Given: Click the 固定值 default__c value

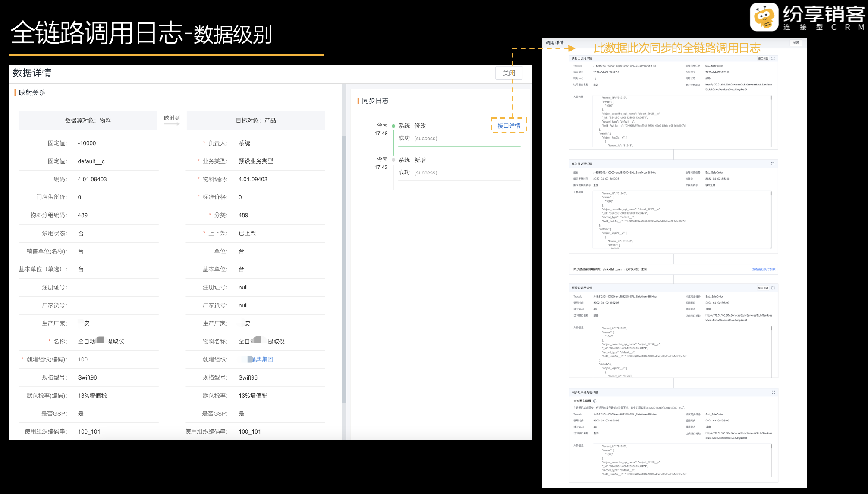Looking at the screenshot, I should tap(91, 161).
